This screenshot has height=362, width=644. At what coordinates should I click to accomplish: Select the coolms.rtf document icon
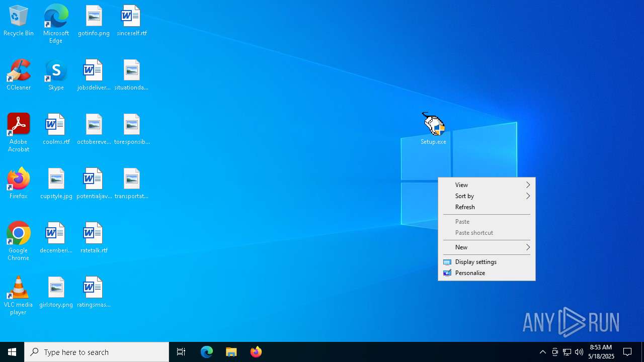56,130
